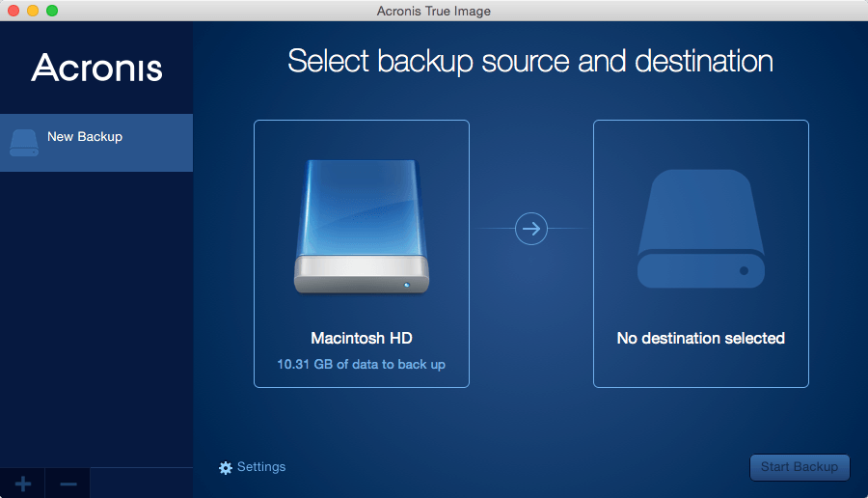This screenshot has width=868, height=498.
Task: Click the empty destination drive icon
Action: [701, 229]
